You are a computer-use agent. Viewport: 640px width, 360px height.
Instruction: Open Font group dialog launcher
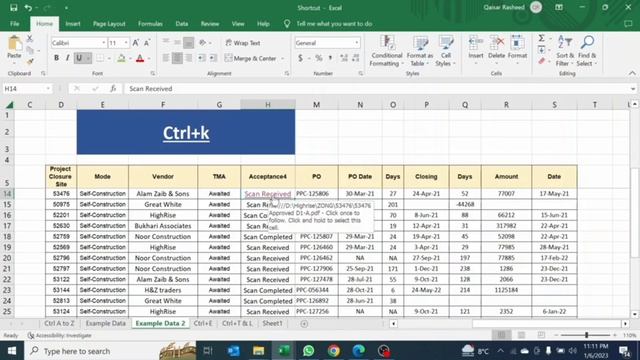tap(153, 73)
